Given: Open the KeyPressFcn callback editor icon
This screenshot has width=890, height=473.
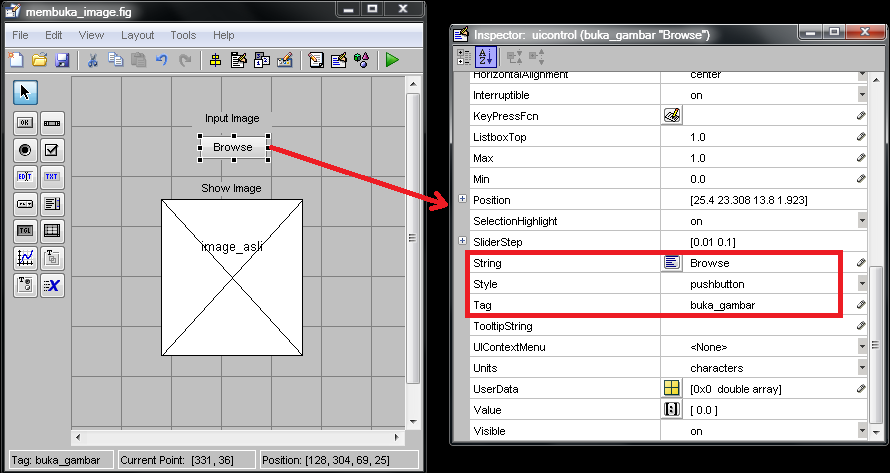Looking at the screenshot, I should [672, 116].
